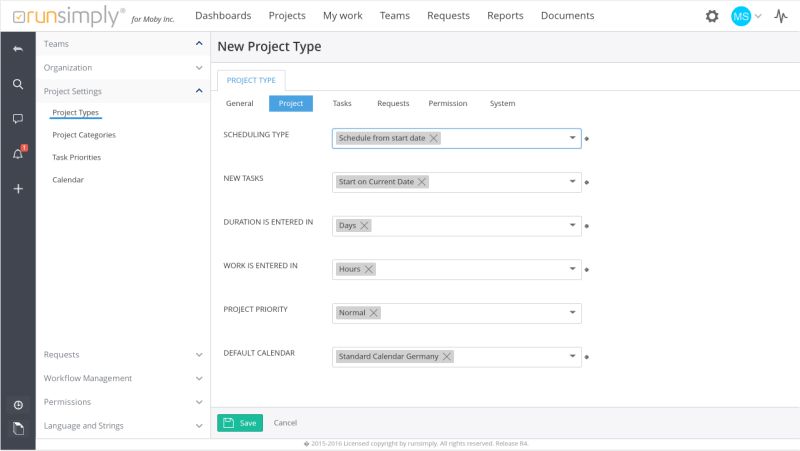Viewport: 800px width, 451px height.
Task: Open activity pulse icon in top bar
Action: click(780, 16)
